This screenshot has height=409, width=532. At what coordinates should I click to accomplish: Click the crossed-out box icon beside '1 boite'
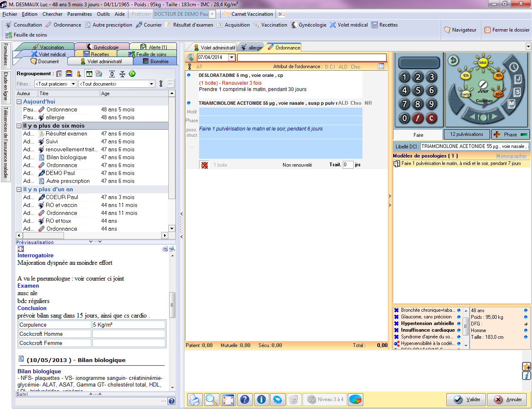[x=204, y=165]
